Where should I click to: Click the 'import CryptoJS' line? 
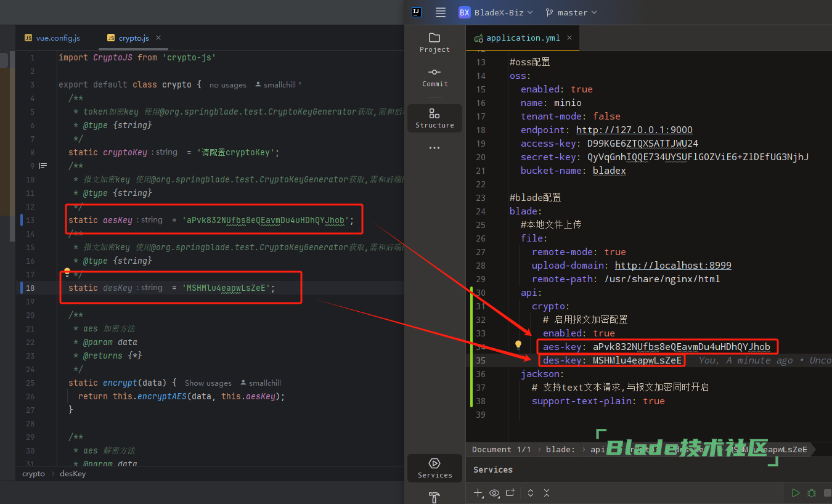[x=137, y=57]
